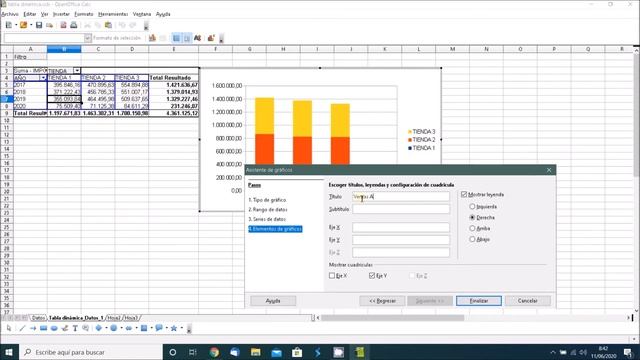Open the Editar menu
Screen dimensions: 640x360
(30, 14)
